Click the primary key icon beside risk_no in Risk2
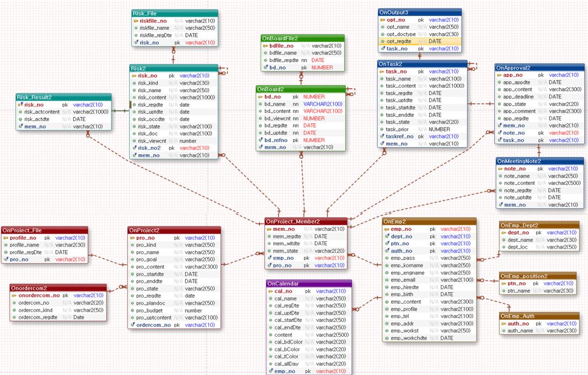Screen dimensions: 588x375 tap(133, 75)
